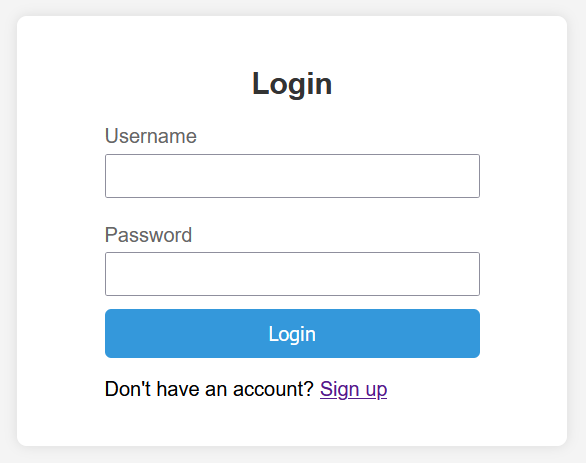Image resolution: width=586 pixels, height=463 pixels.
Task: Click the white Login text on button
Action: point(292,334)
